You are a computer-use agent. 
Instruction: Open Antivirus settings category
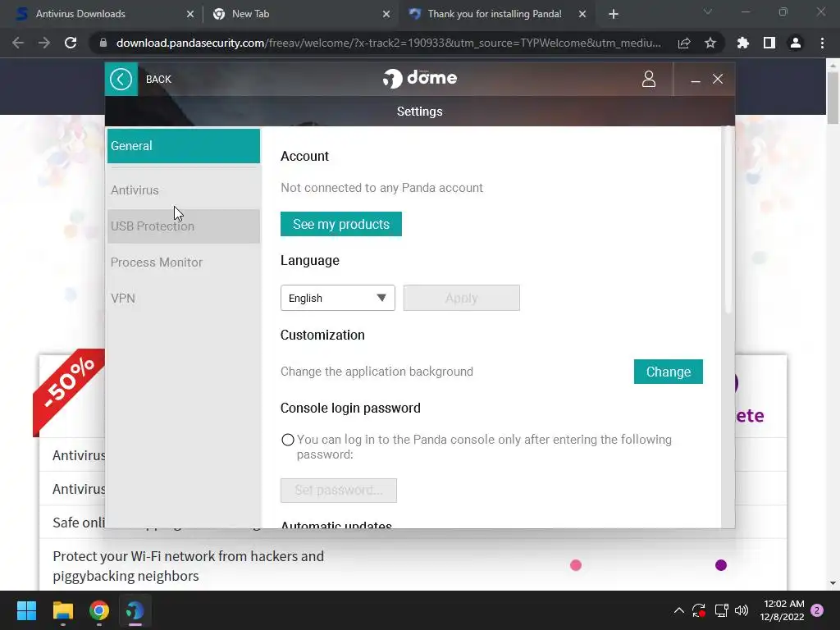(183, 190)
